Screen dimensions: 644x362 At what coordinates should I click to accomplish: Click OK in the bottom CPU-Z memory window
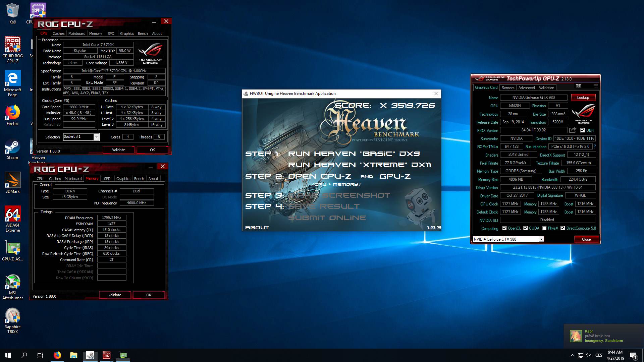point(149,295)
